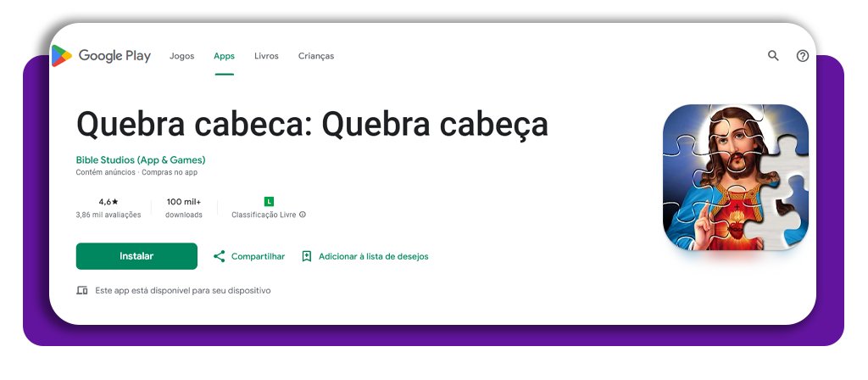Click the device availability icon
This screenshot has height=380, width=868.
pos(82,290)
